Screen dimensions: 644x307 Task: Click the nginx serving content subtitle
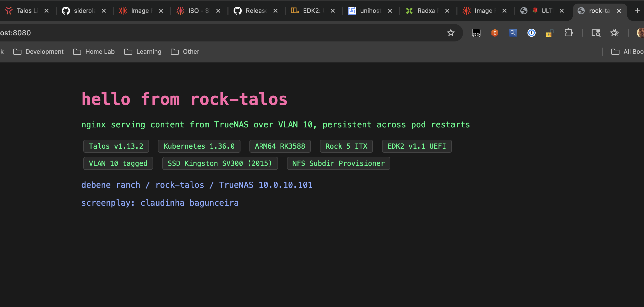click(x=275, y=125)
